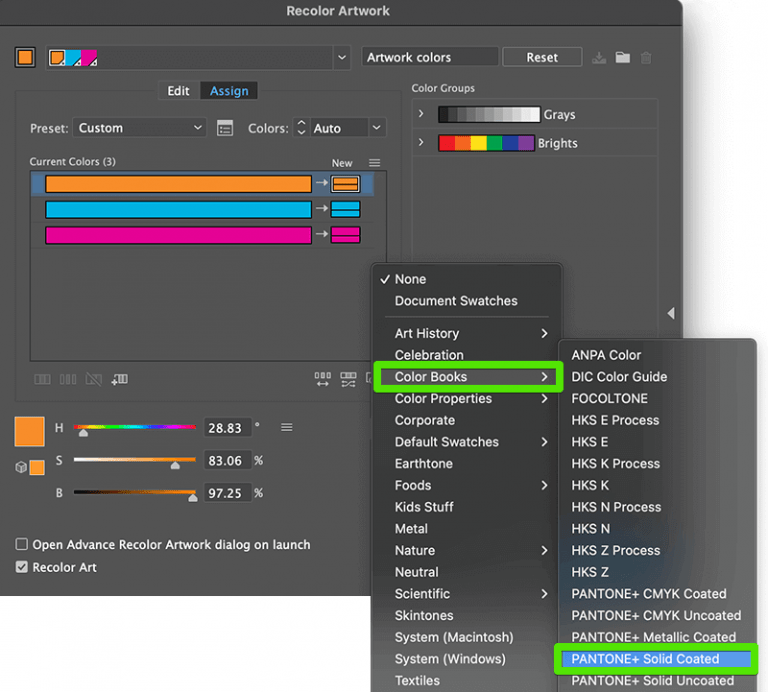Click the new magenta color swatch
768x692 pixels.
click(x=345, y=235)
